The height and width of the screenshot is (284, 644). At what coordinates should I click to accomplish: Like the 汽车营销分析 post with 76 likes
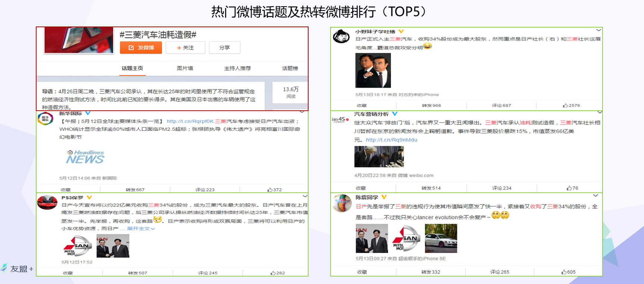click(572, 188)
